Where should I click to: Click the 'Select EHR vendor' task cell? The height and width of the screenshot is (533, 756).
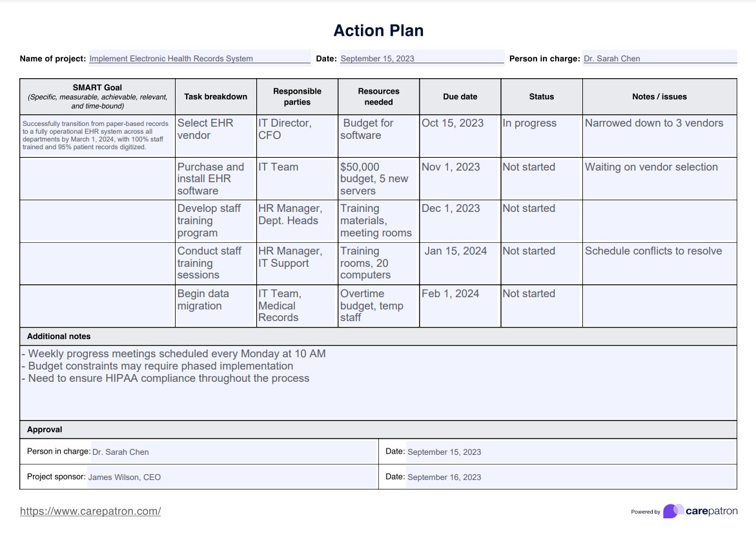click(216, 135)
